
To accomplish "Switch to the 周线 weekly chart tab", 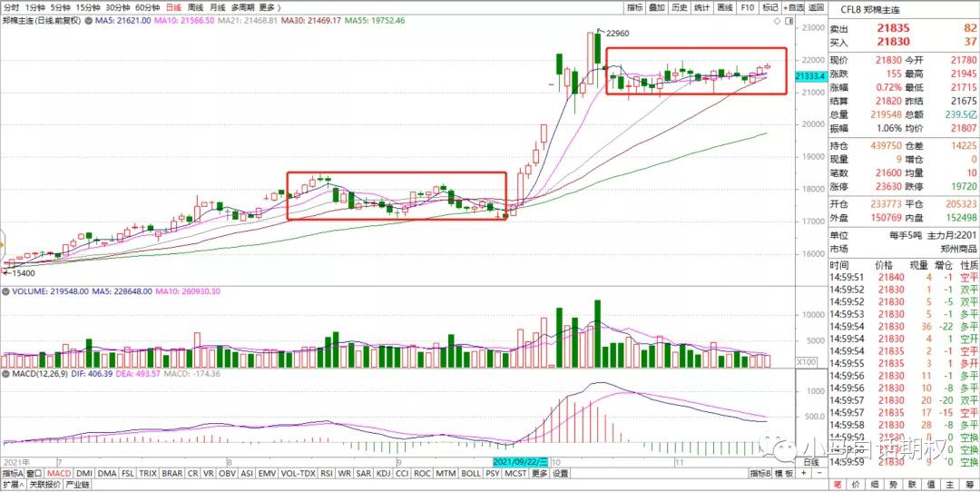I will pyautogui.click(x=194, y=6).
